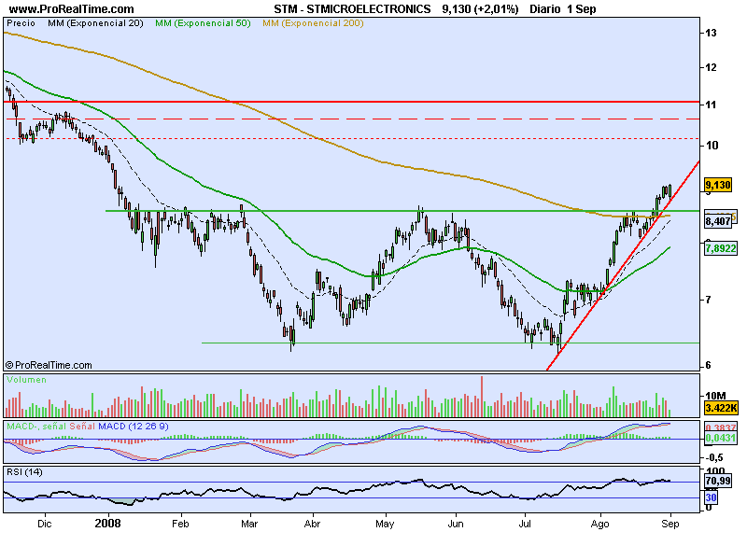Click the 6 price axis label

709,365
